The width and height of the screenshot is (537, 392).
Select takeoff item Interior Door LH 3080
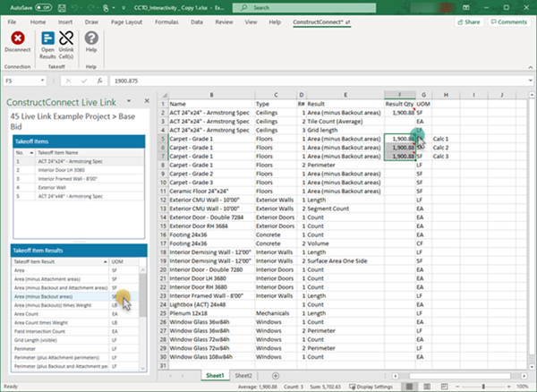(x=79, y=170)
